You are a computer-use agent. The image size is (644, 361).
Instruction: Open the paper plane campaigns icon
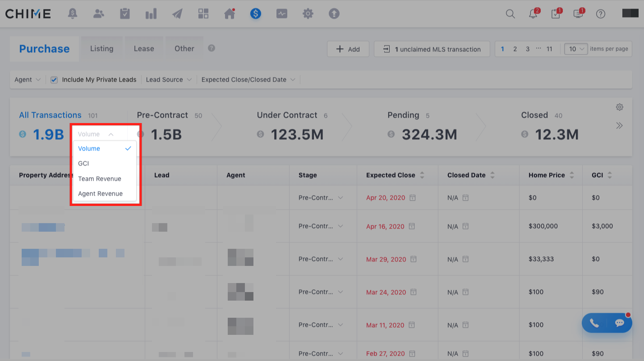click(x=177, y=14)
